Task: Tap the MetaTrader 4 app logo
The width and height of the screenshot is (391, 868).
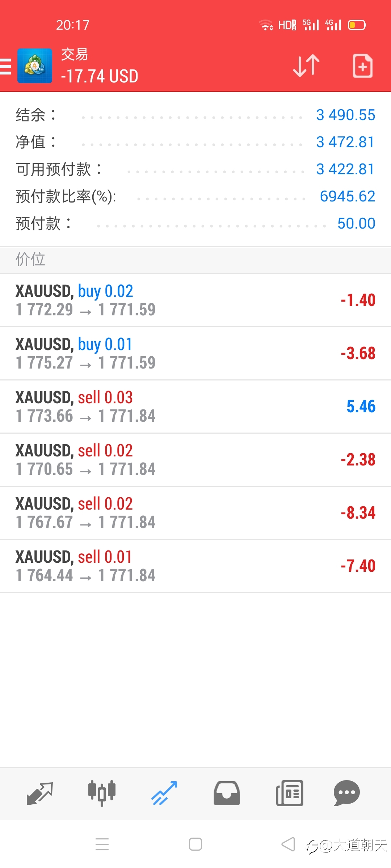Action: tap(35, 66)
